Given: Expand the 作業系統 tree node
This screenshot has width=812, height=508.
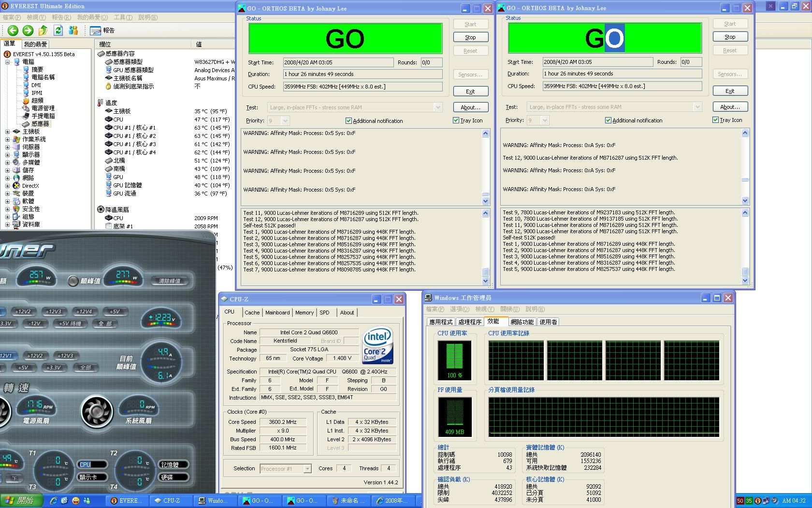Looking at the screenshot, I should (x=7, y=139).
